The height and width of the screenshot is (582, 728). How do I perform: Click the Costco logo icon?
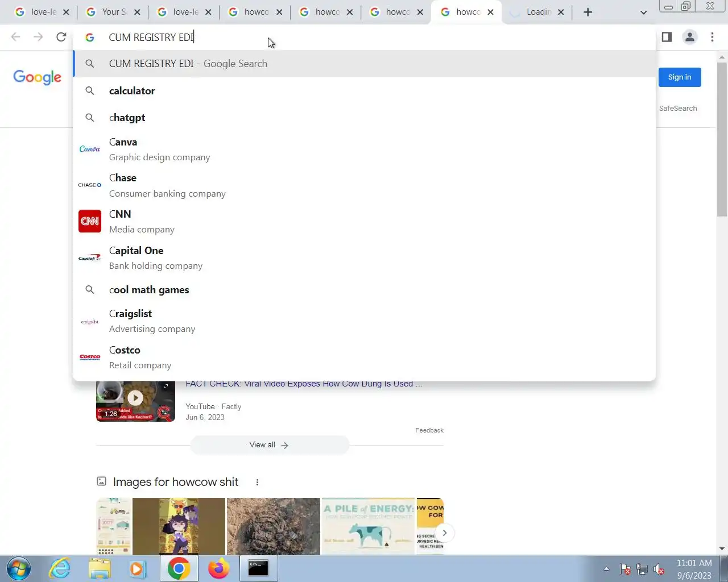pyautogui.click(x=90, y=357)
